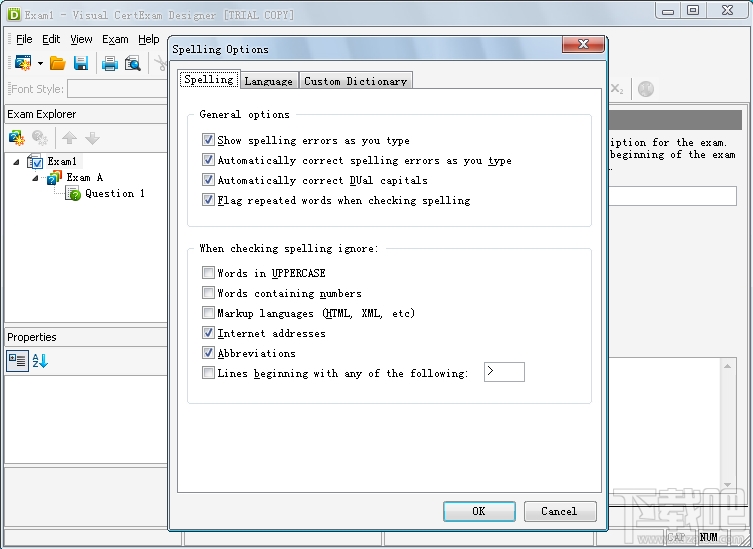
Task: Toggle Show spelling errors as you type
Action: pos(208,140)
